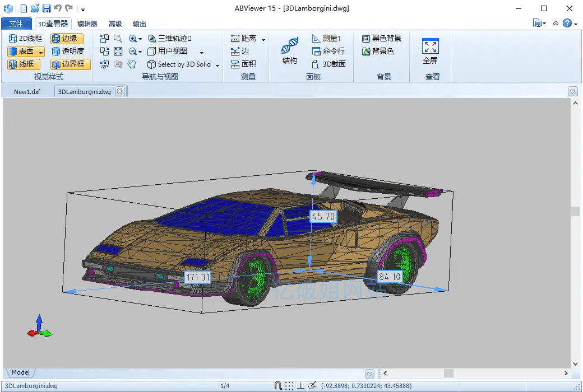This screenshot has width=583, height=392.
Task: Open the 距离 distance dropdown arrow
Action: tap(263, 39)
